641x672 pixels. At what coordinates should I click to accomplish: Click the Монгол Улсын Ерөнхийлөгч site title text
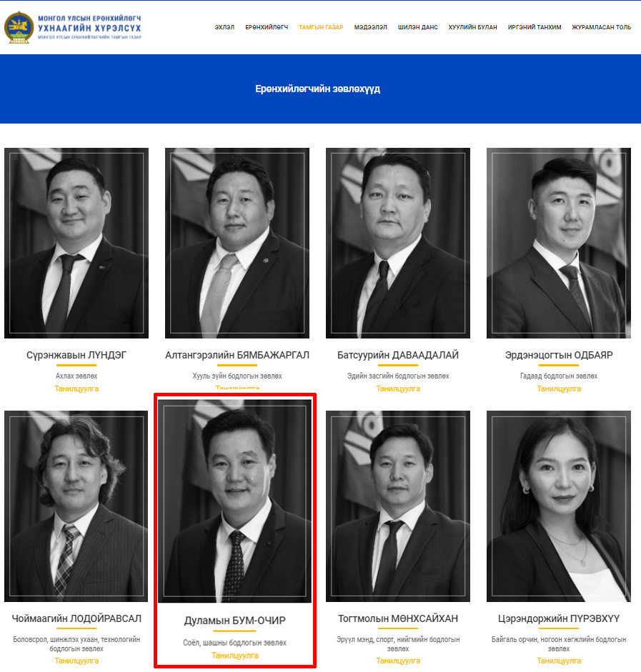[89, 18]
